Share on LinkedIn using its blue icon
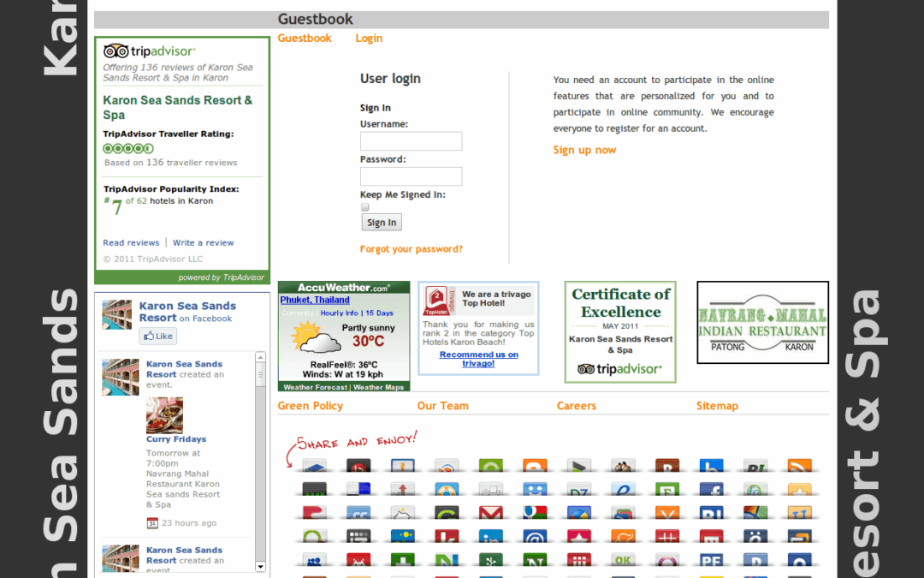Image resolution: width=924 pixels, height=578 pixels. tap(491, 536)
